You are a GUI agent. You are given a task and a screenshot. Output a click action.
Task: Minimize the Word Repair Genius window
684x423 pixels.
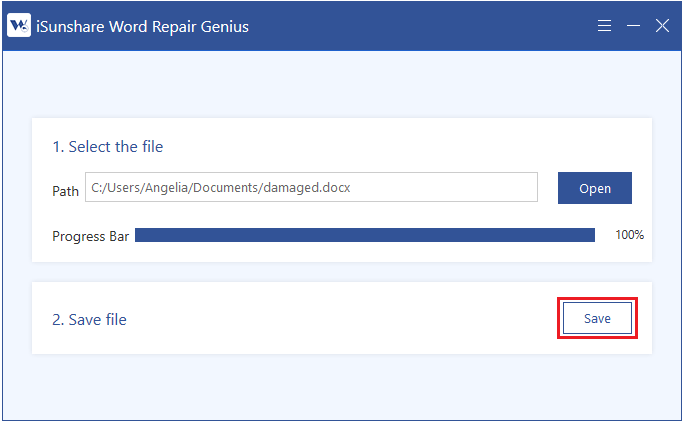pyautogui.click(x=633, y=26)
